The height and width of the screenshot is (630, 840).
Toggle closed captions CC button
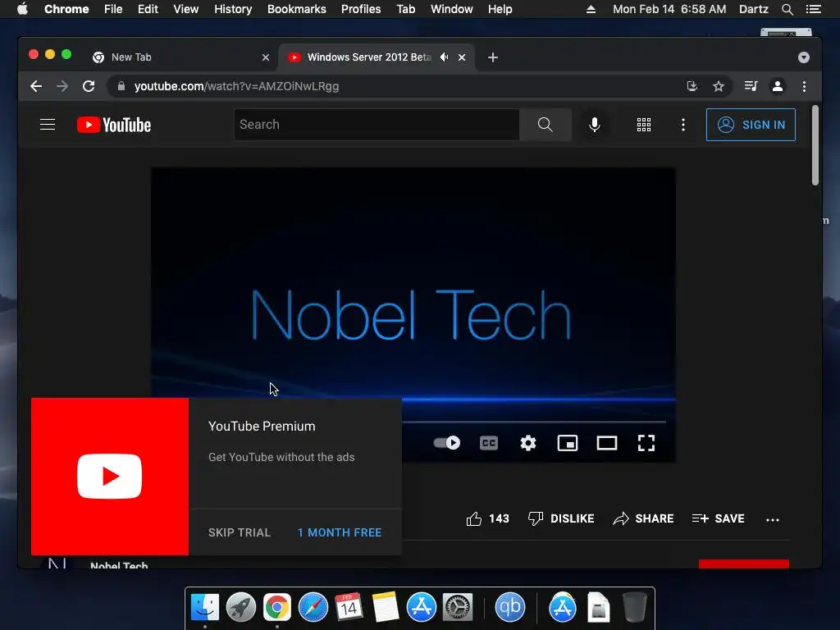[x=489, y=443]
